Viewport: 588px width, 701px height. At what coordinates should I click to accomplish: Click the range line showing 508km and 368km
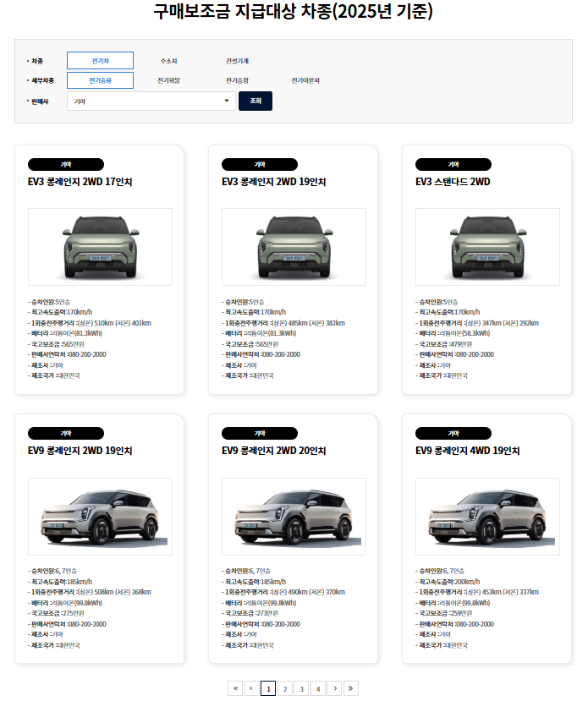(x=90, y=592)
